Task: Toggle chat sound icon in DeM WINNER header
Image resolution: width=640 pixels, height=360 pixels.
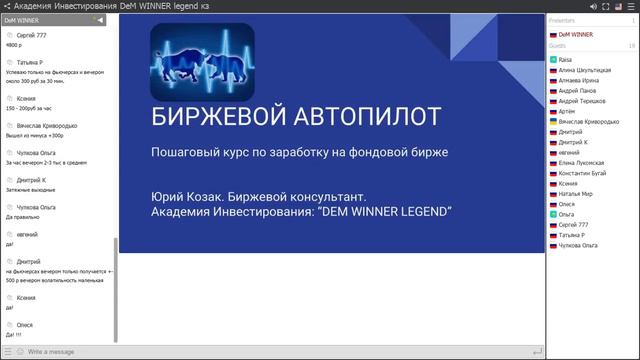Action: pyautogui.click(x=100, y=20)
